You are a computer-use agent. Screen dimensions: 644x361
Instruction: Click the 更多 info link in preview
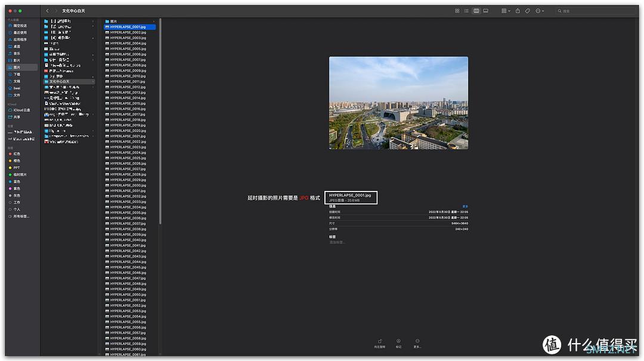coord(465,206)
